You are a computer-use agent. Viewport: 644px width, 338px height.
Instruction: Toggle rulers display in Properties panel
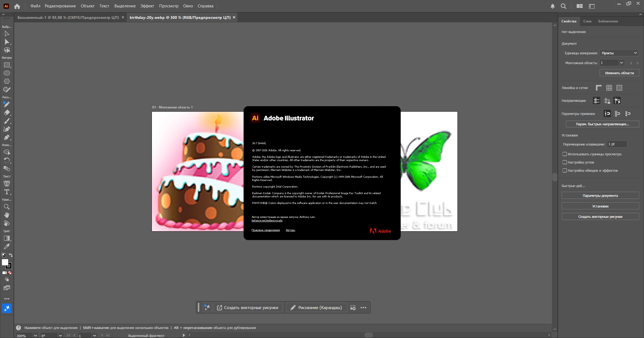(x=599, y=88)
